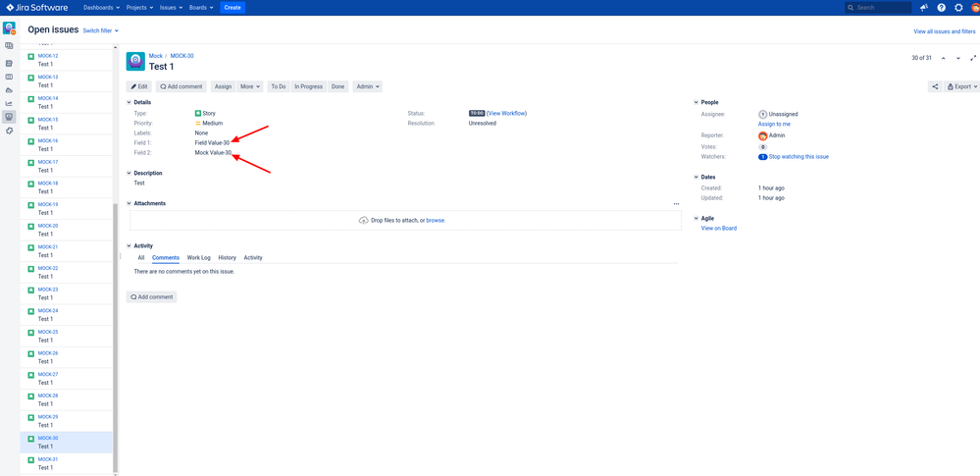Image resolution: width=980 pixels, height=476 pixels.
Task: Click the View Workflow link
Action: (507, 114)
